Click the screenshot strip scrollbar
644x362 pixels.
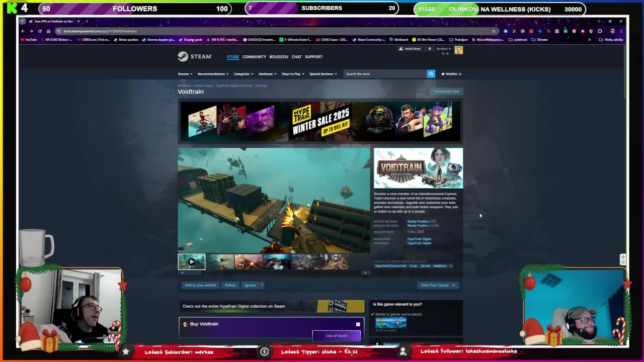click(274, 273)
